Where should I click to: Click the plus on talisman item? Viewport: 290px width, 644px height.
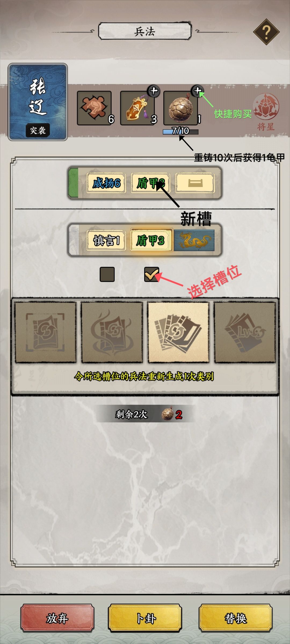point(154,91)
